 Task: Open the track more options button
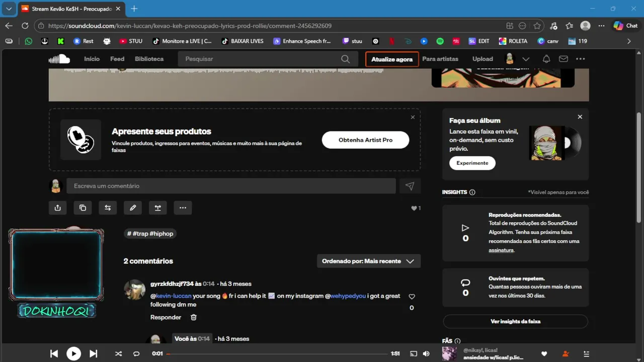pos(183,208)
